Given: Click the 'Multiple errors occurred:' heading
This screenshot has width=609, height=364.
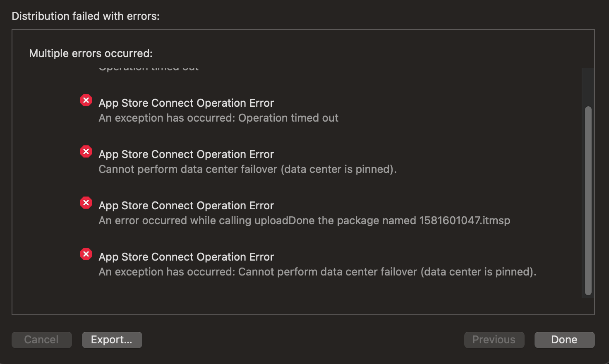Looking at the screenshot, I should click(91, 53).
